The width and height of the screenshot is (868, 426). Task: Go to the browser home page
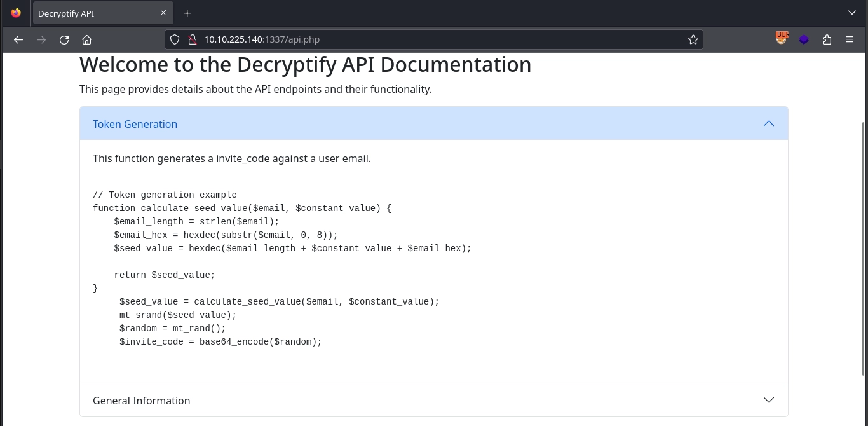pos(87,39)
